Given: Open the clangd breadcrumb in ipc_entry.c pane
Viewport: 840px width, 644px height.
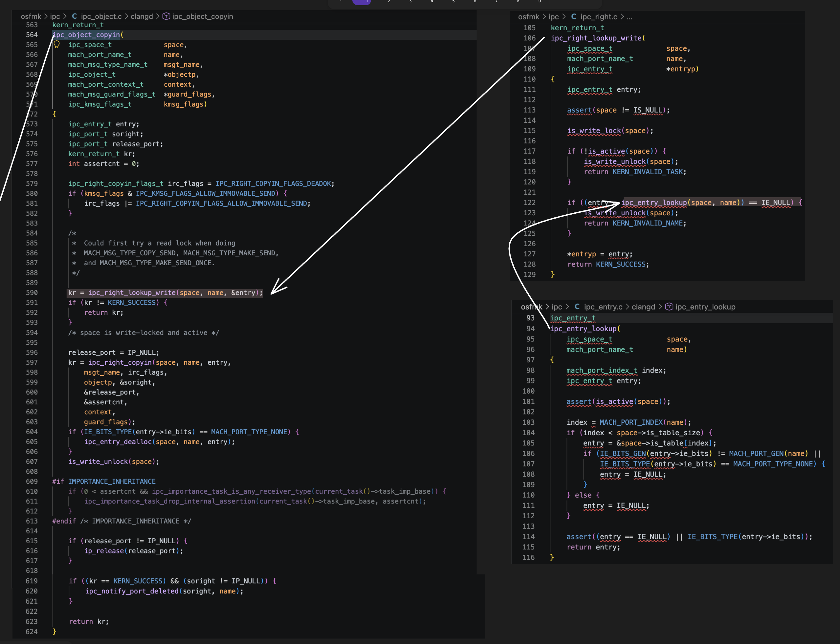Looking at the screenshot, I should [x=643, y=307].
